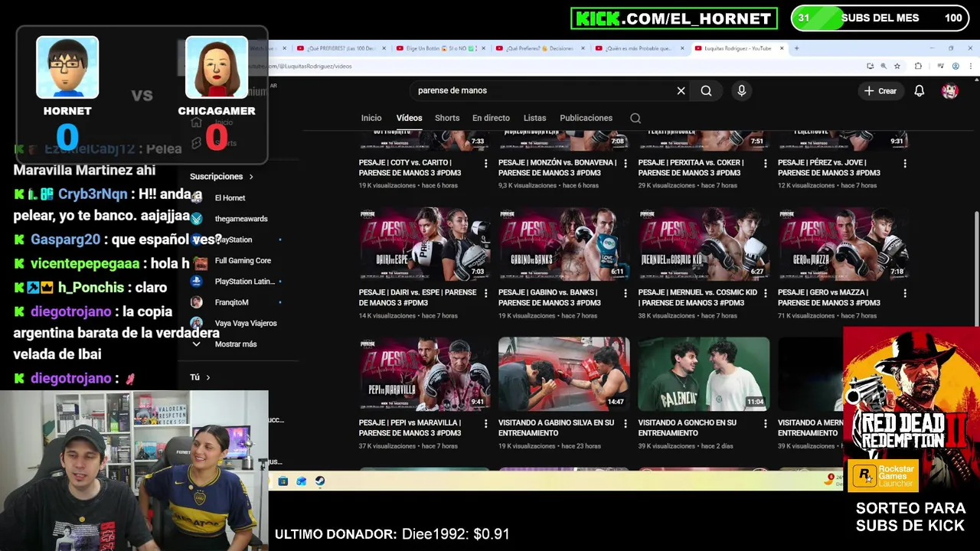This screenshot has width=980, height=551.
Task: Play Gabino Silva training visit thumbnail
Action: [x=563, y=373]
